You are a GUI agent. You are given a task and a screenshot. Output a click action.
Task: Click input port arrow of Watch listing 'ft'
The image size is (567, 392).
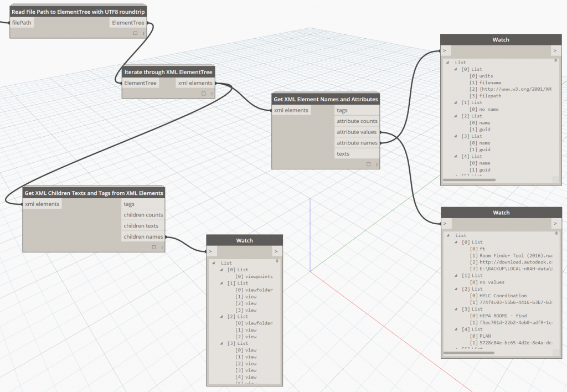click(x=446, y=224)
